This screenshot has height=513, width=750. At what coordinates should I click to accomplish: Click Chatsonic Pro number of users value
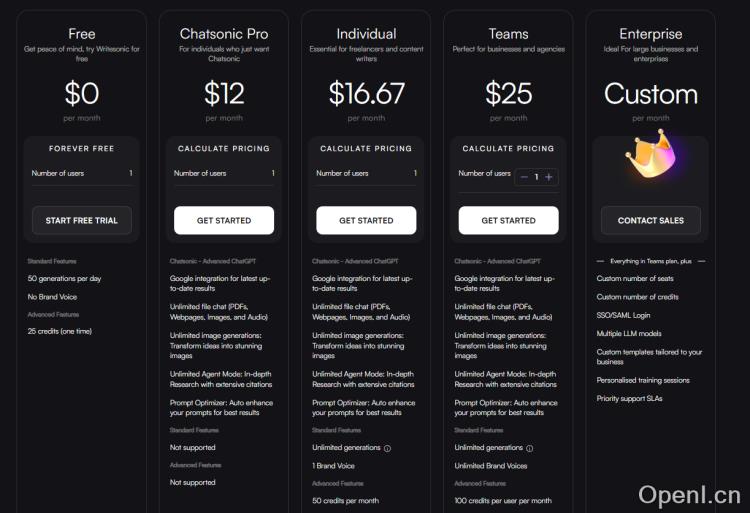[x=273, y=173]
